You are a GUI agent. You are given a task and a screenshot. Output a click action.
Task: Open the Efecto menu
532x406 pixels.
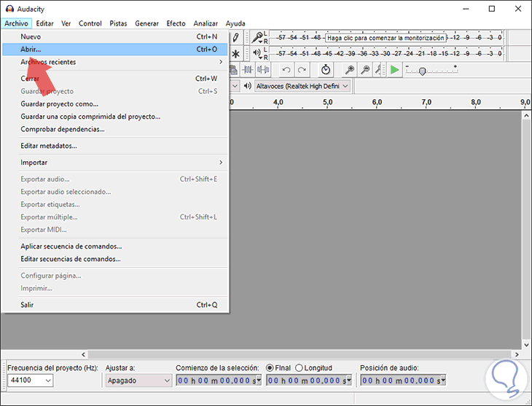(x=176, y=23)
